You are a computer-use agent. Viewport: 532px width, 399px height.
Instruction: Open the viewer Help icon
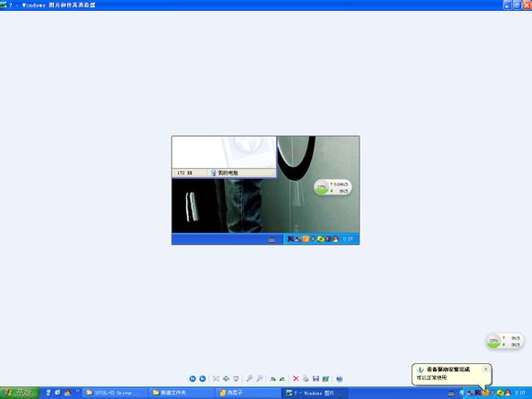pyautogui.click(x=339, y=379)
